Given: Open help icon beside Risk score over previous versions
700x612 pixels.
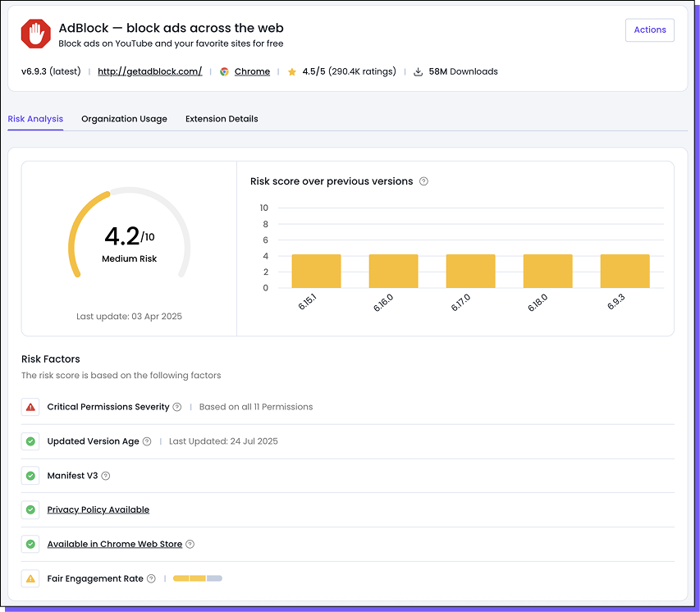Looking at the screenshot, I should tap(423, 181).
